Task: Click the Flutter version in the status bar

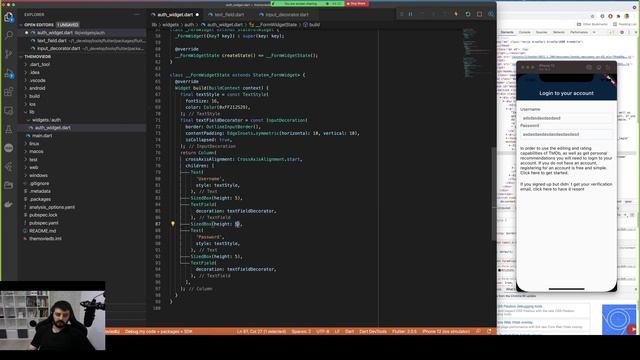Action: [404, 331]
